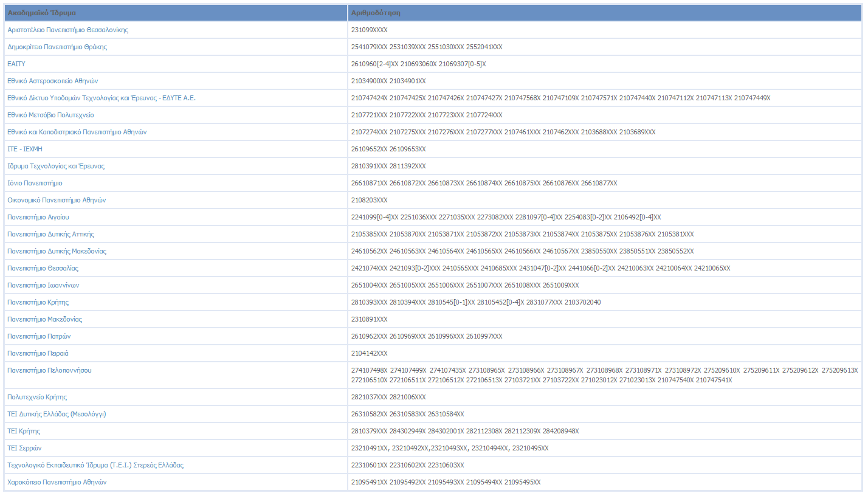Select numbering cell 2108203XXX

tap(605, 200)
